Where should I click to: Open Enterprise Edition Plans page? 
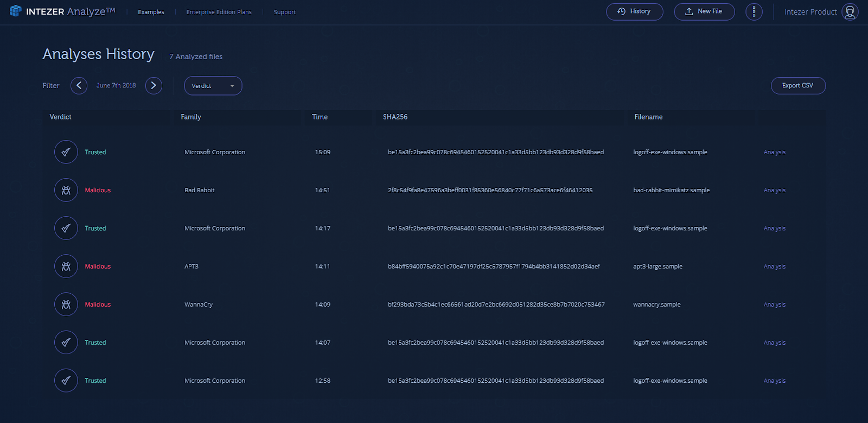pyautogui.click(x=219, y=12)
